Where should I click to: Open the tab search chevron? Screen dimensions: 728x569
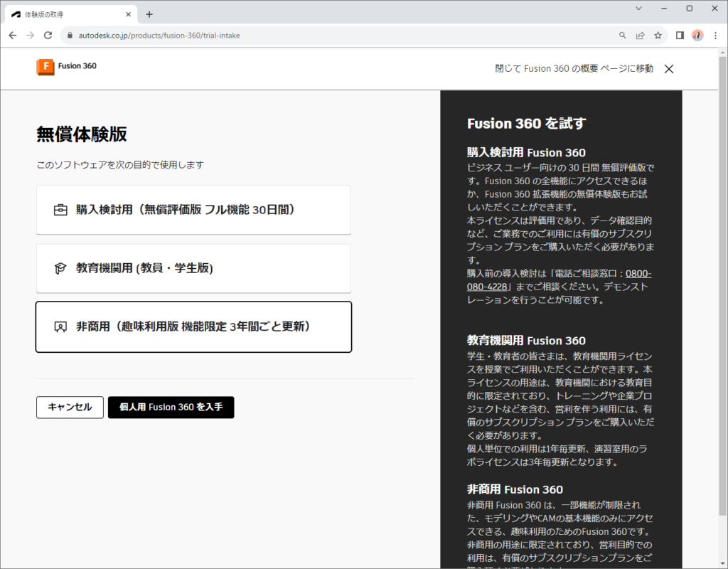(x=638, y=9)
